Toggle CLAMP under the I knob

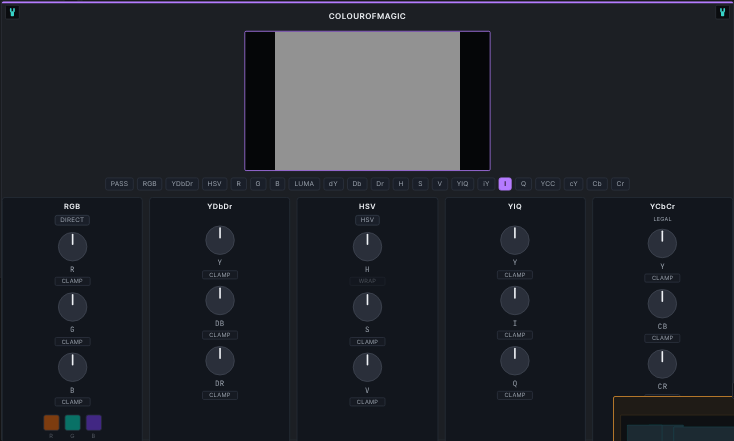tap(515, 335)
